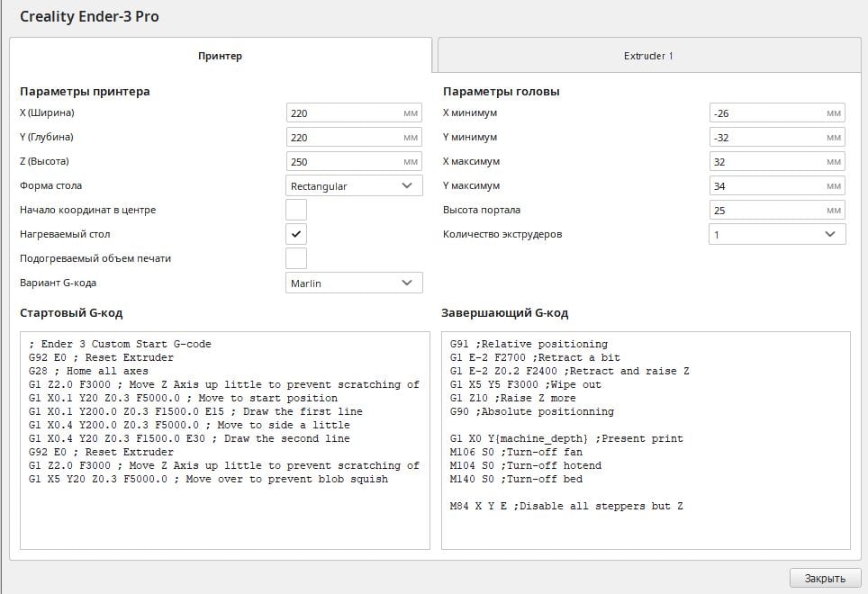Image resolution: width=868 pixels, height=594 pixels.
Task: Click the Y максимум field
Action: tap(777, 185)
